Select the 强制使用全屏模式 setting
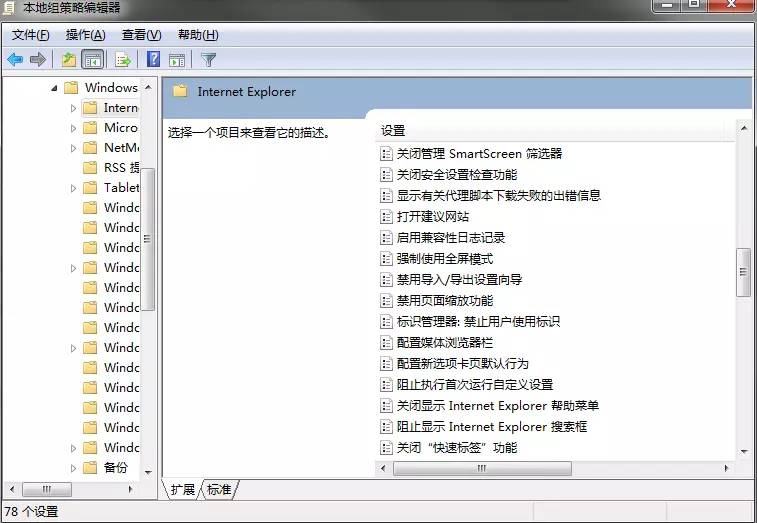The height and width of the screenshot is (523, 757). (444, 259)
